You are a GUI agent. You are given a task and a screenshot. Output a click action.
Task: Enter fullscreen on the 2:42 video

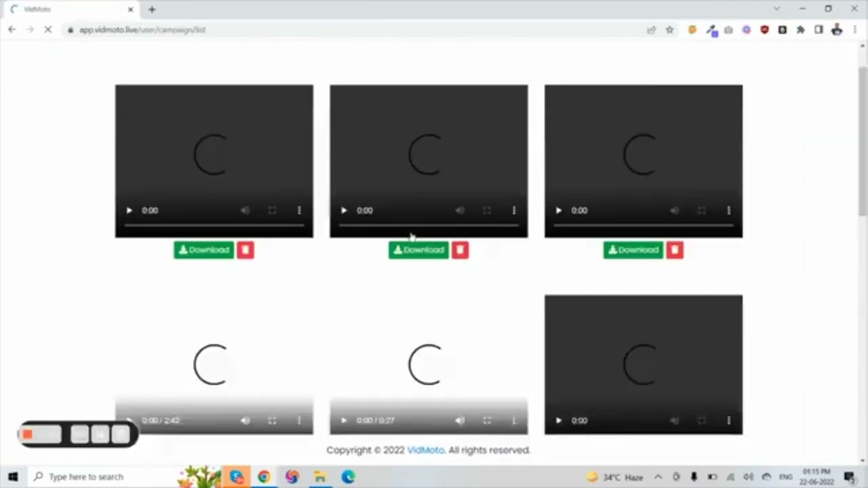pos(272,420)
